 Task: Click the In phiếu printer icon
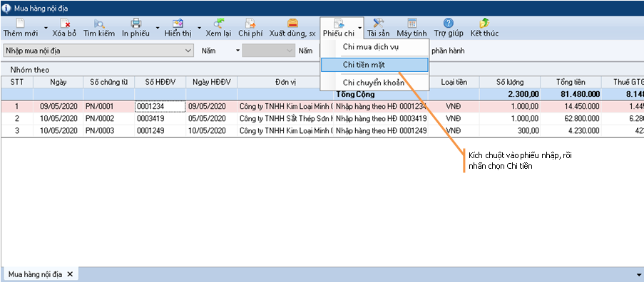[x=136, y=23]
